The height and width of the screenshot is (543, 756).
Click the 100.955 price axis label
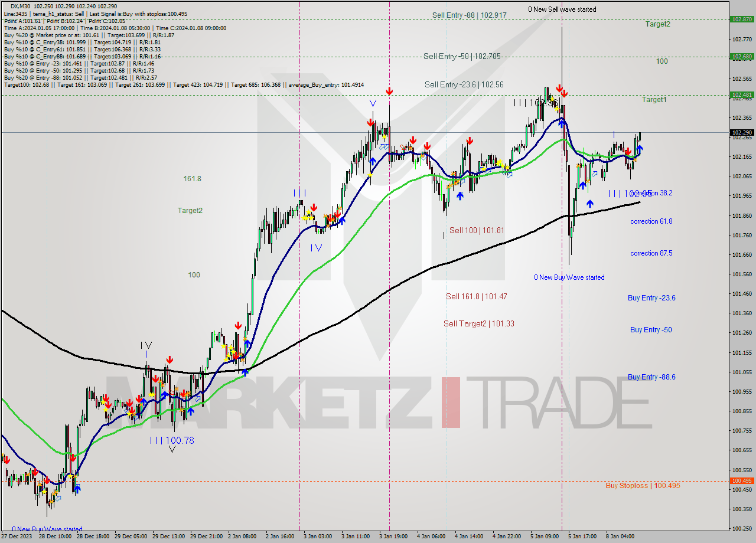pos(742,391)
